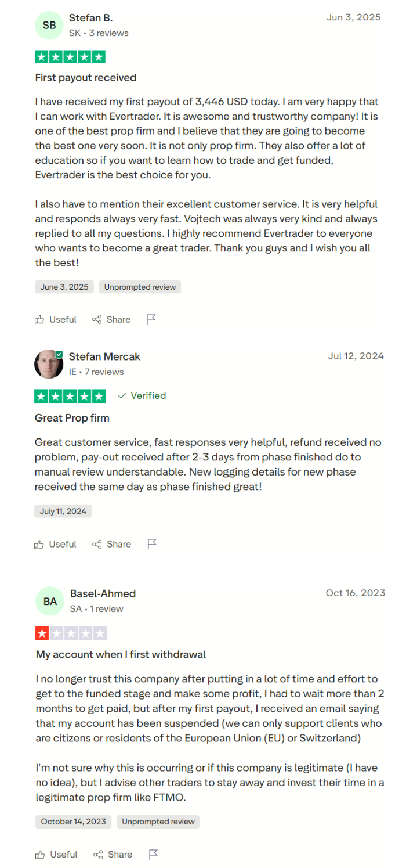This screenshot has height=868, width=417.
Task: Click the green Verified label on Stefan Mercak's review
Action: pos(142,396)
